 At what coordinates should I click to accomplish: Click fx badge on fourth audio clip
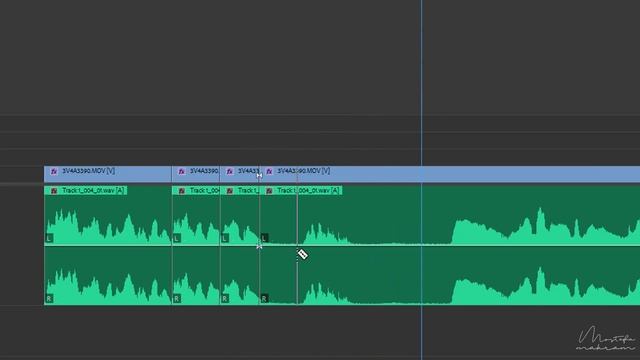coord(269,191)
